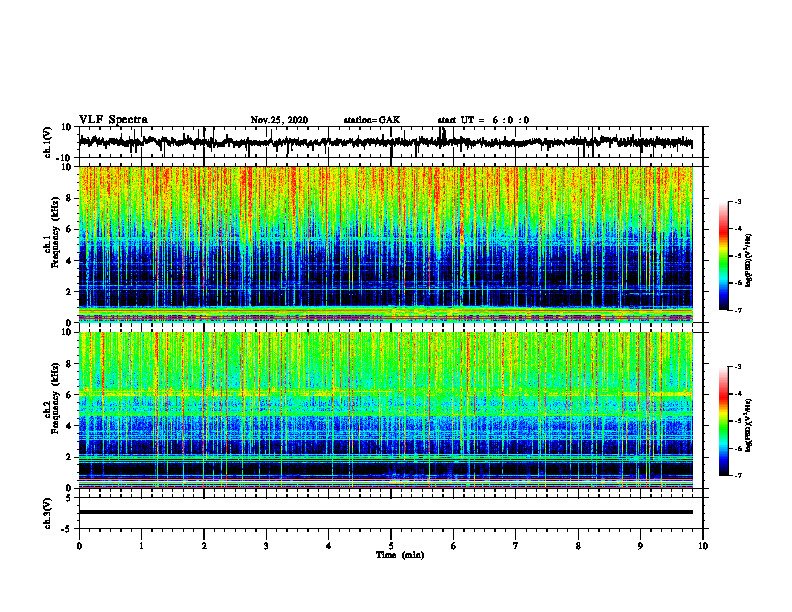The width and height of the screenshot is (792, 612).
Task: Click the "2" tick on the time axis
Action: [x=204, y=546]
